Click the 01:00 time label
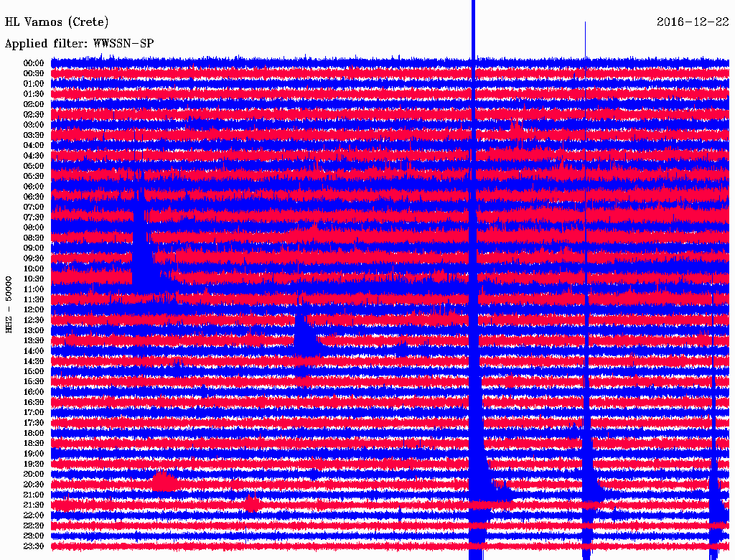Screen dimensions: 735x560 [x=34, y=83]
